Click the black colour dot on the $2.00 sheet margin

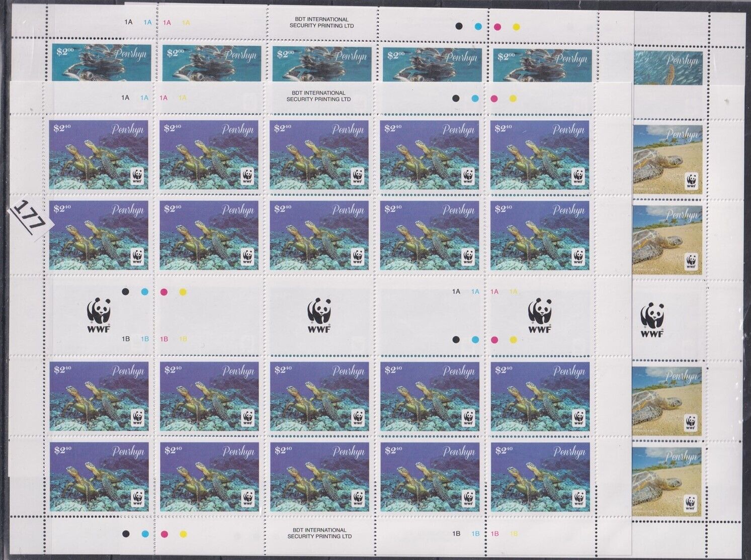(459, 26)
